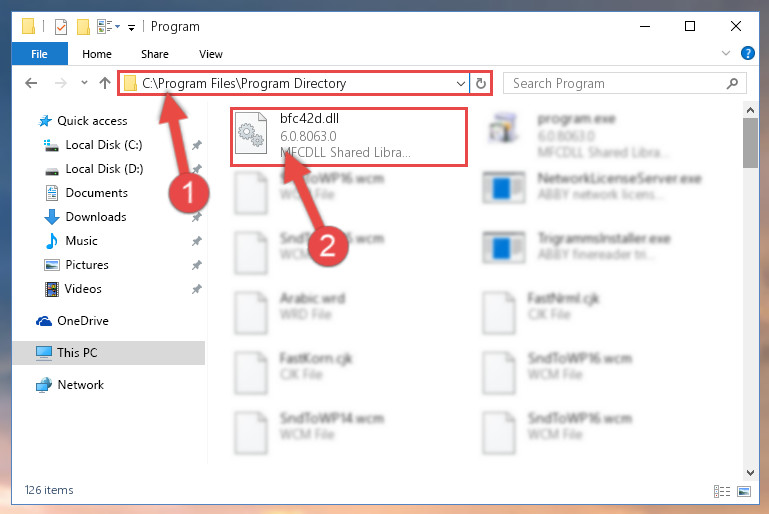
Task: Switch to large thumbnails view icon
Action: pos(744,491)
